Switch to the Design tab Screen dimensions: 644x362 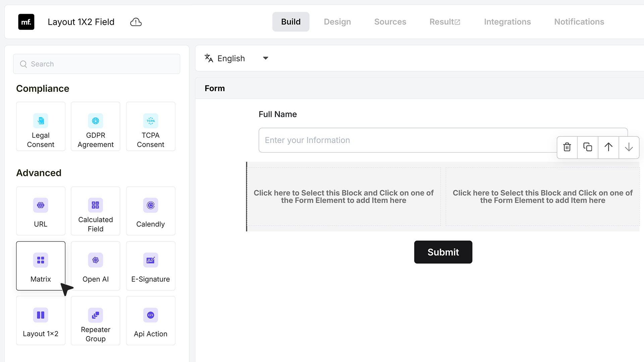click(337, 22)
